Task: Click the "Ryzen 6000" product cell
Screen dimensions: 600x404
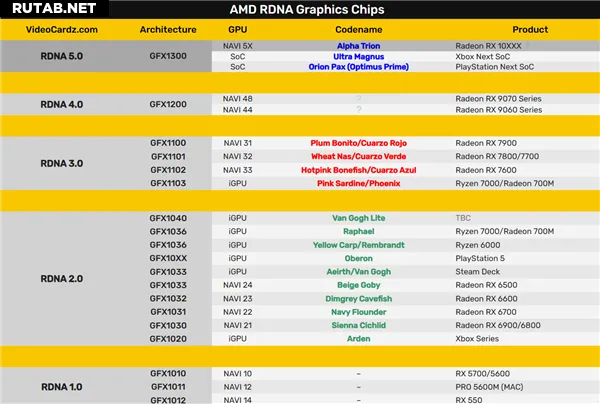Action: point(478,245)
